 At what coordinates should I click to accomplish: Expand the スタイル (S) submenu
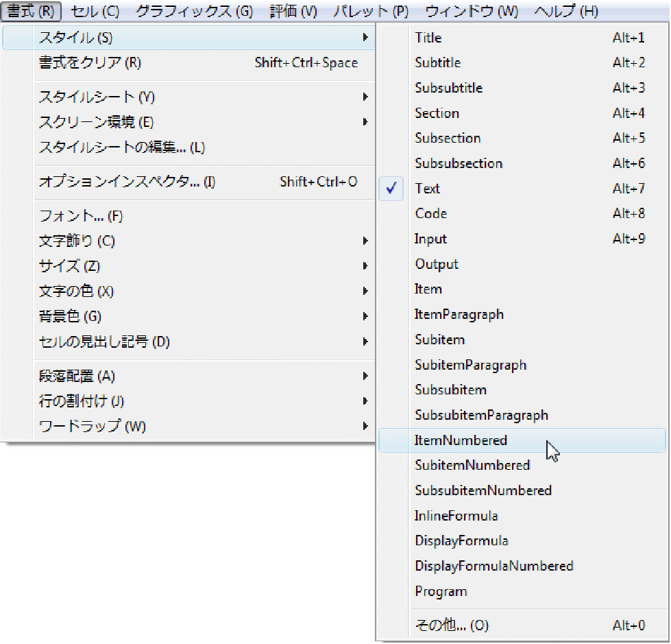(188, 38)
